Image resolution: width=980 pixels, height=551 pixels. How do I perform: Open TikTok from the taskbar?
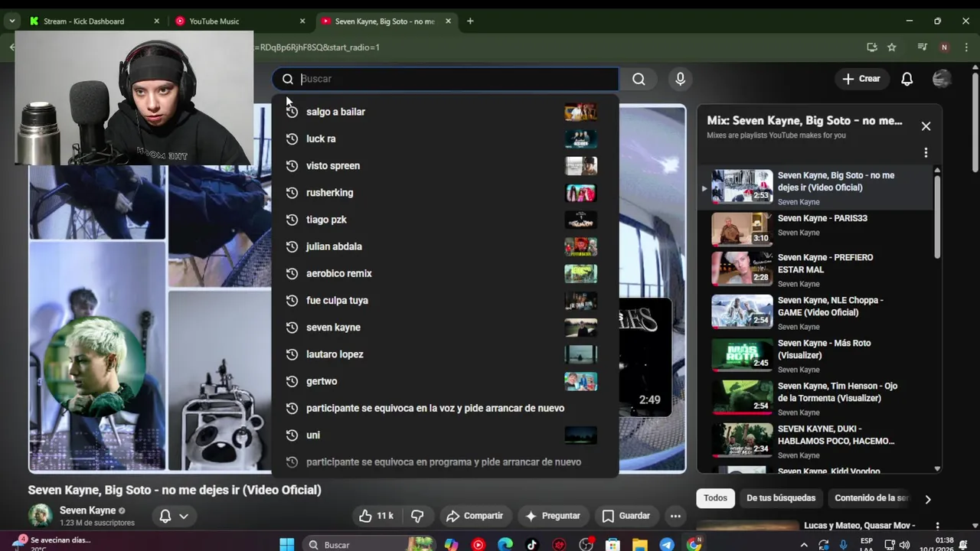point(532,545)
